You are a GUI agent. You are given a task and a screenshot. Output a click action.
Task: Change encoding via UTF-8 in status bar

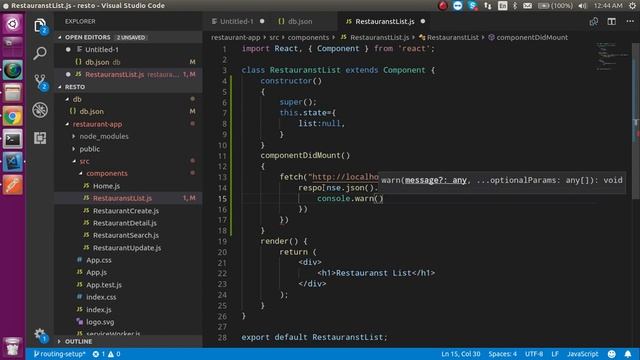[534, 354]
